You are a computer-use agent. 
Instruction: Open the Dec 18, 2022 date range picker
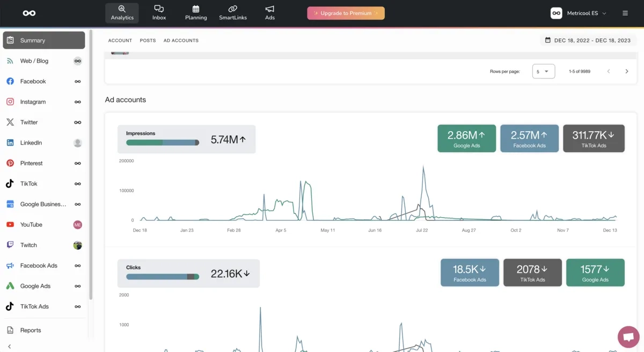pyautogui.click(x=588, y=40)
